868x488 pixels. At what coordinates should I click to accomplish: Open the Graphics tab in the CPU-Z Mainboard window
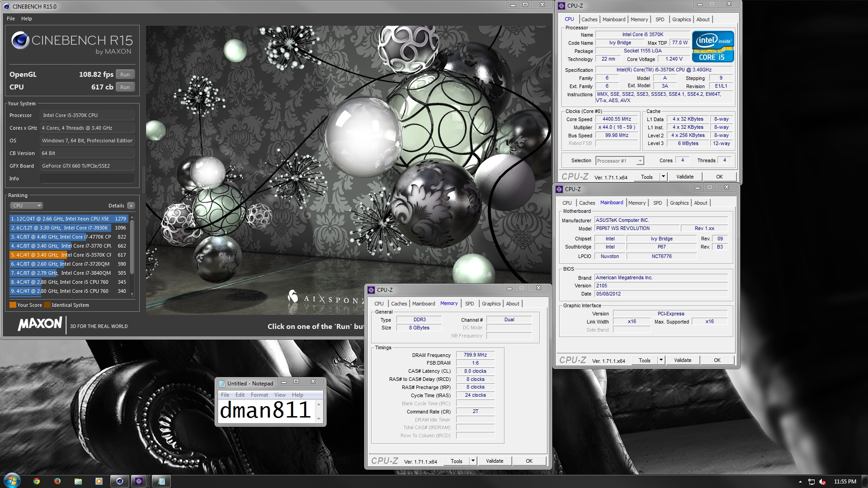pyautogui.click(x=679, y=203)
